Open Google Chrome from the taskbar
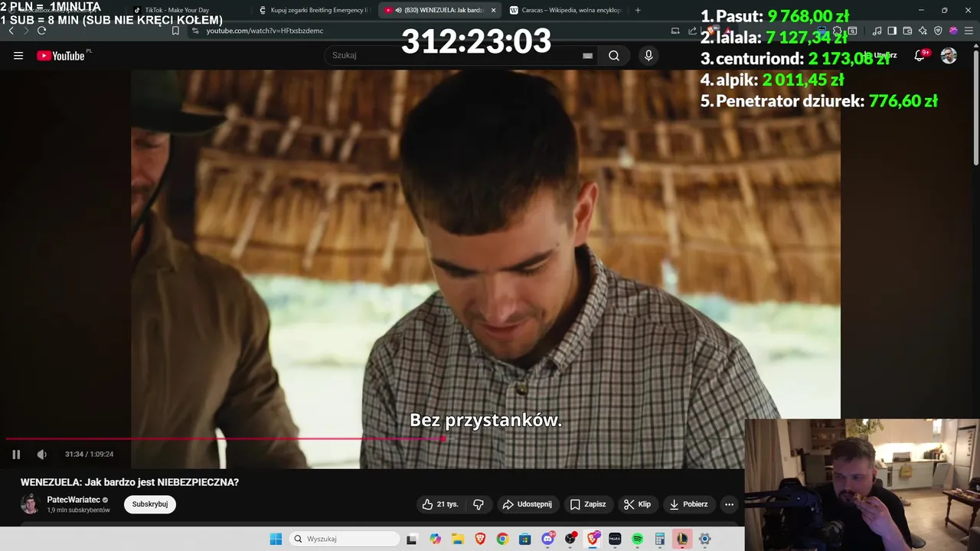This screenshot has width=980, height=551. tap(502, 539)
